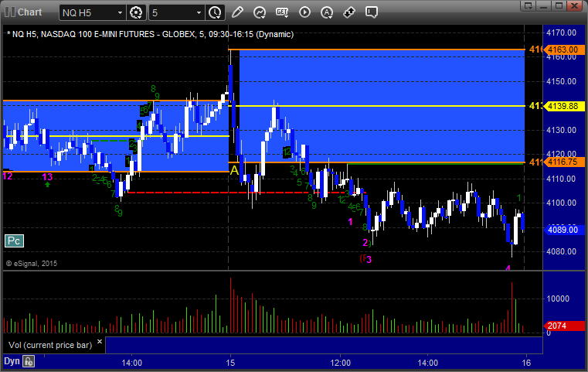Click the symbol link diamond icon
588x372 pixels.
pyautogui.click(x=349, y=12)
